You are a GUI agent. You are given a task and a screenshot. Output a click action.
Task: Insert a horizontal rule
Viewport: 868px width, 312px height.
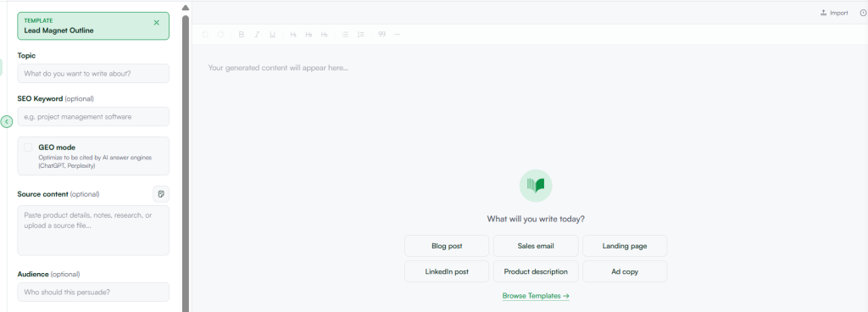point(397,34)
